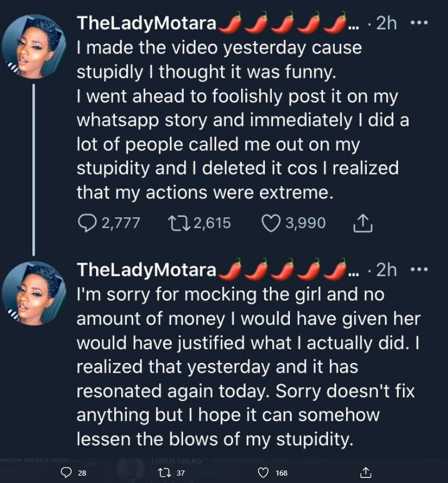Toggle the heart icon showing 168 likes

(x=263, y=472)
